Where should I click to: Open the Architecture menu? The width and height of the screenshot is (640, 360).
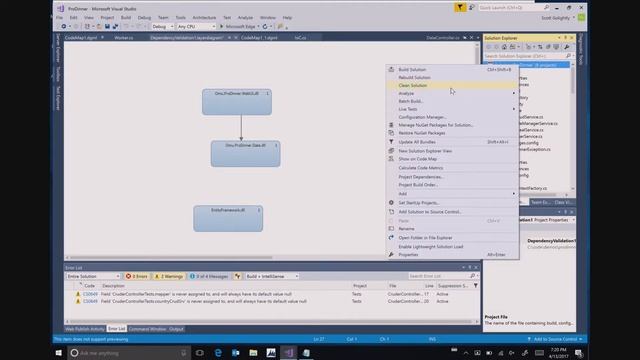[x=204, y=18]
